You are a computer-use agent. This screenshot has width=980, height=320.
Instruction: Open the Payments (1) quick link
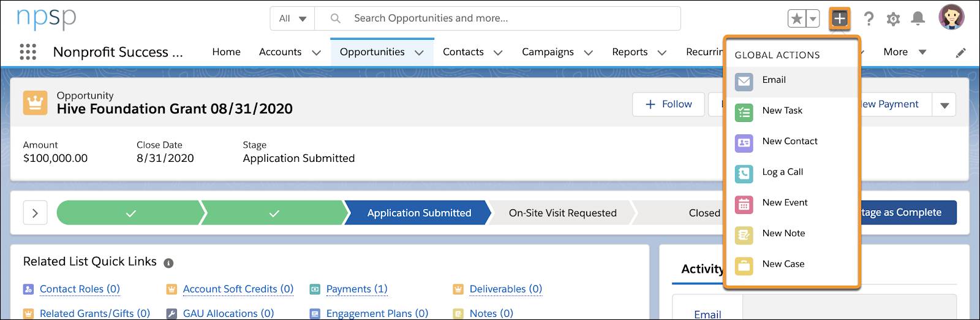(x=356, y=289)
